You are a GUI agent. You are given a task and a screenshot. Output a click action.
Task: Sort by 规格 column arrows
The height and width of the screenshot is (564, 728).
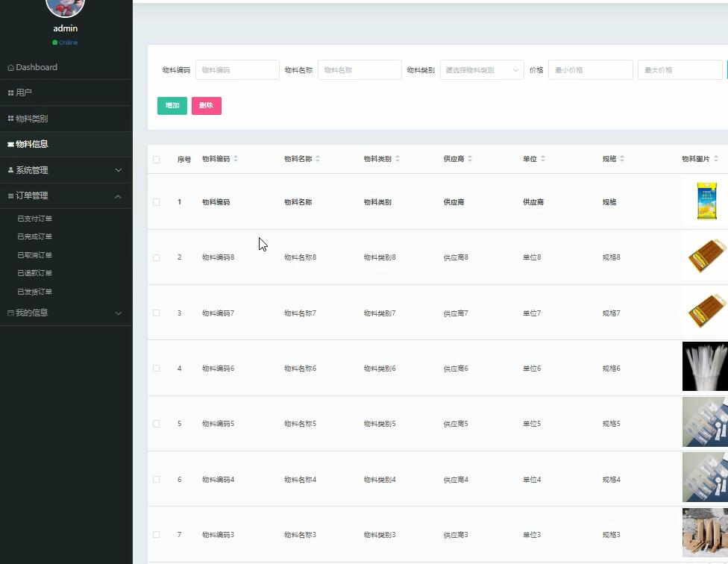[622, 159]
